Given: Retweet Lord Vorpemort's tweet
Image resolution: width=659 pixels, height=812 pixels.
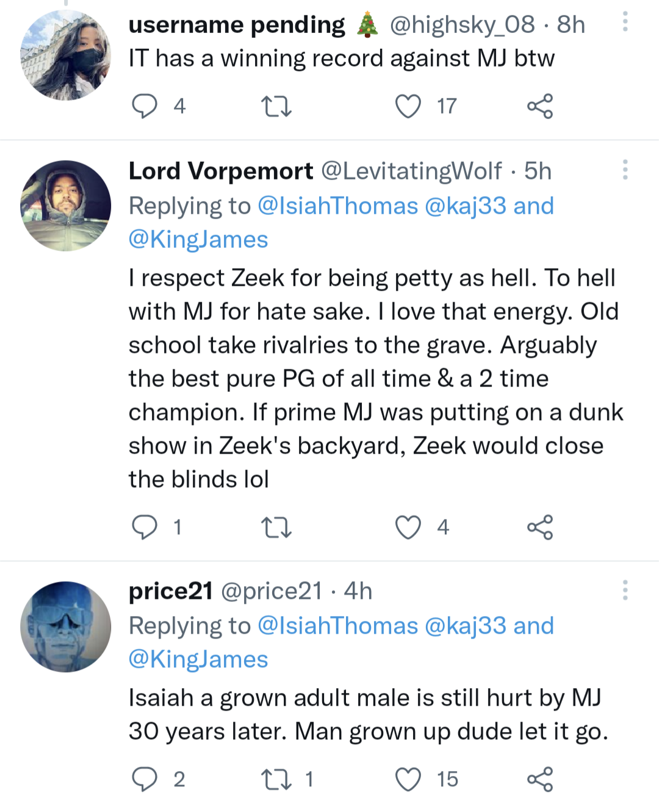Looking at the screenshot, I should [x=276, y=527].
